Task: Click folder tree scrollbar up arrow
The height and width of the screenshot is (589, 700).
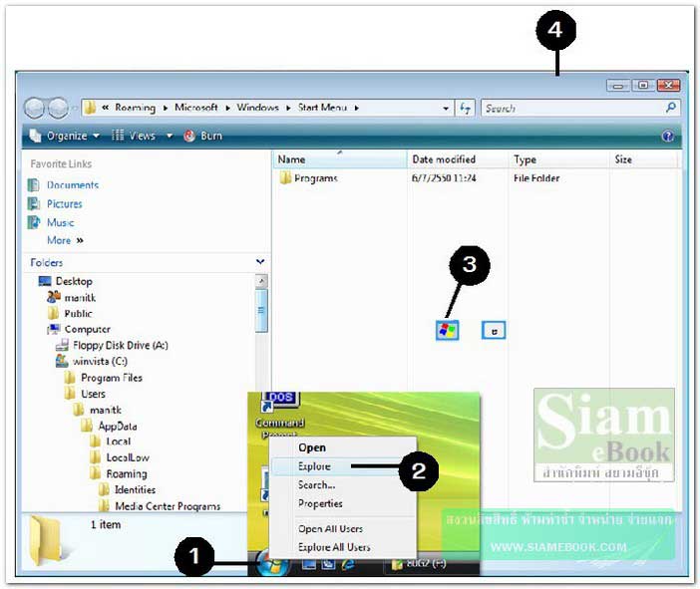Action: 261,281
